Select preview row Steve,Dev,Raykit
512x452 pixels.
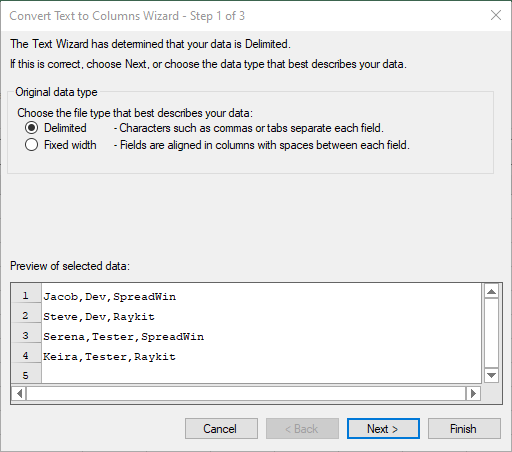click(x=99, y=316)
